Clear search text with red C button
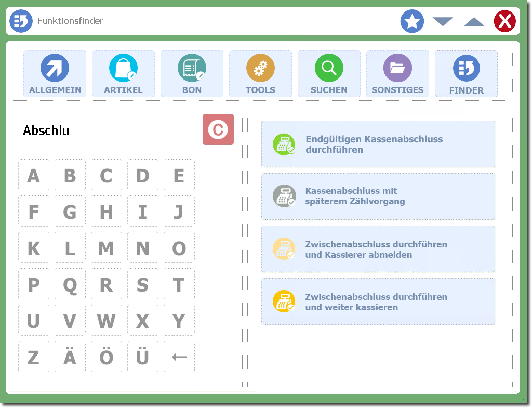The height and width of the screenshot is (408, 532). [x=218, y=129]
